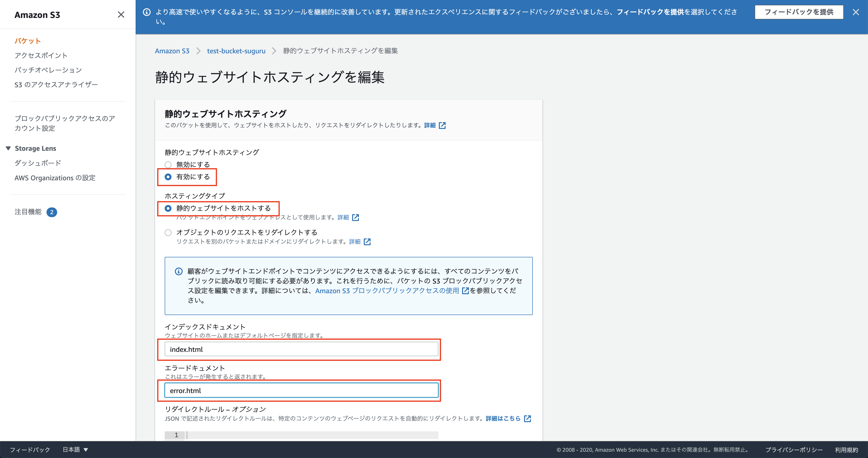Click the info icon in top banner
Screen dimensions: 868x458
147,12
